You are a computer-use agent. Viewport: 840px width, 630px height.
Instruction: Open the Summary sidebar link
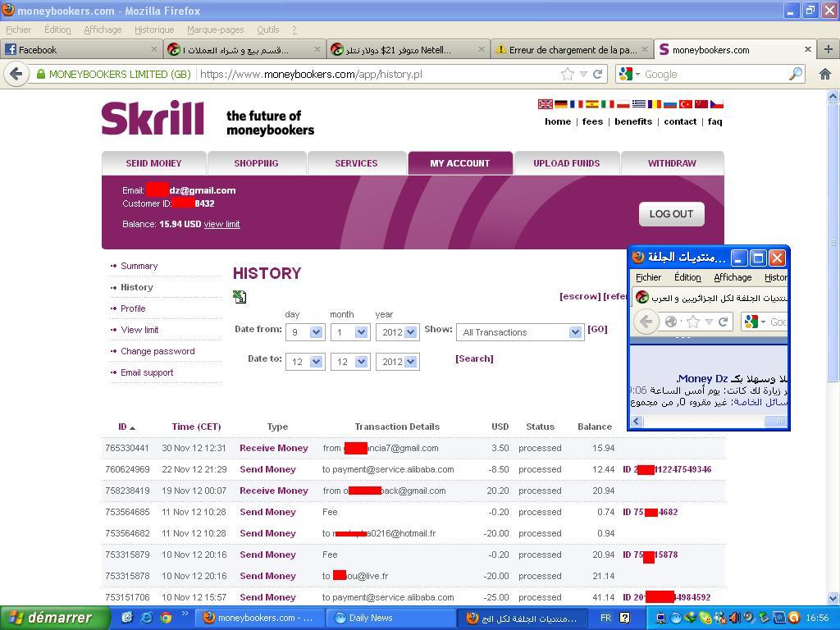(139, 267)
